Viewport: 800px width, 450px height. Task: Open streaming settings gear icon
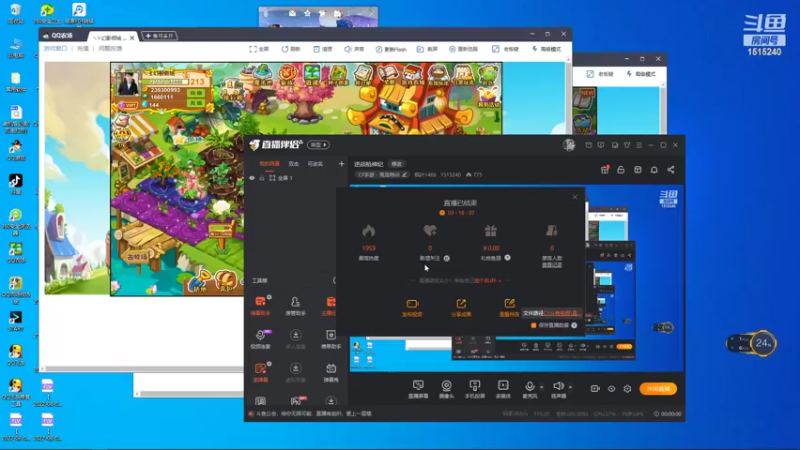[x=627, y=389]
